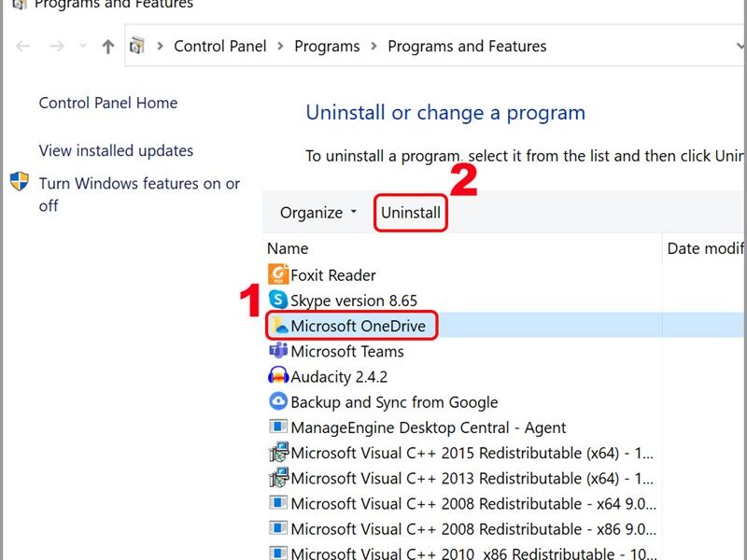Select Backup and Sync from Google entry
The width and height of the screenshot is (747, 560).
click(394, 402)
